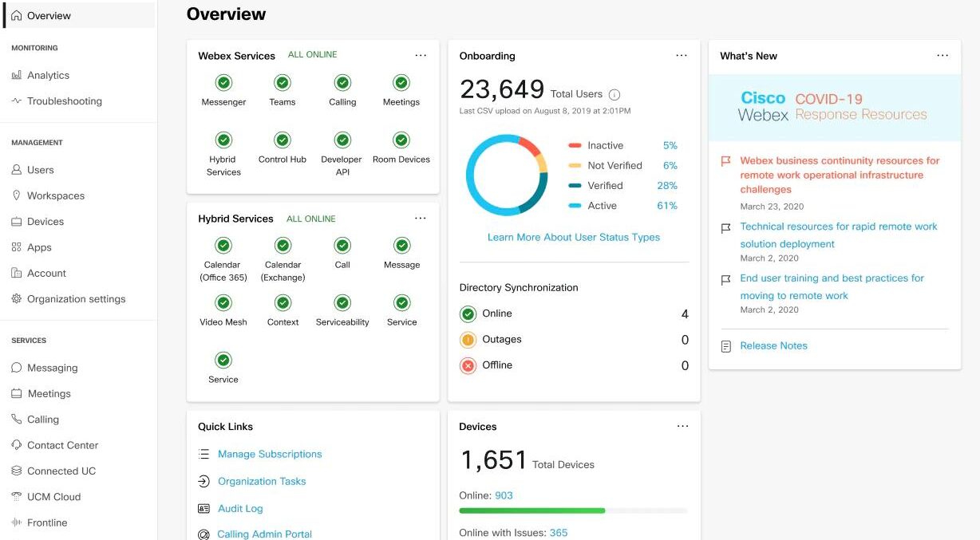Click the user status donut chart
The height and width of the screenshot is (540, 980).
(507, 175)
